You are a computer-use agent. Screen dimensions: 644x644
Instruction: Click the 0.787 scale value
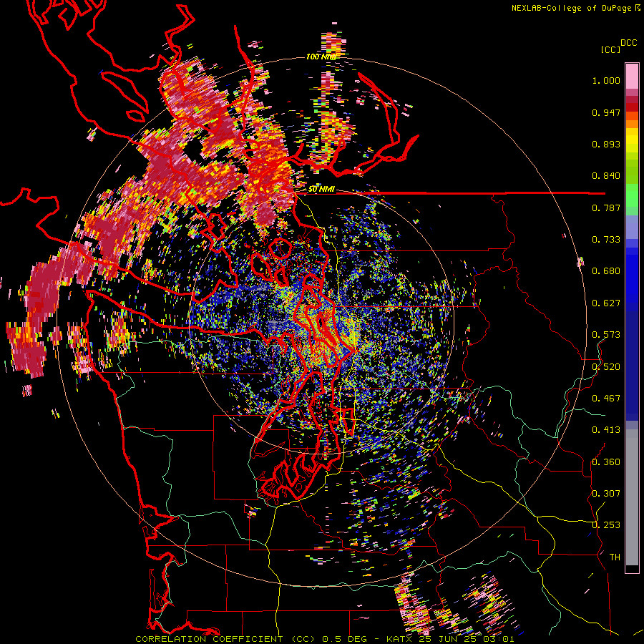(x=606, y=208)
